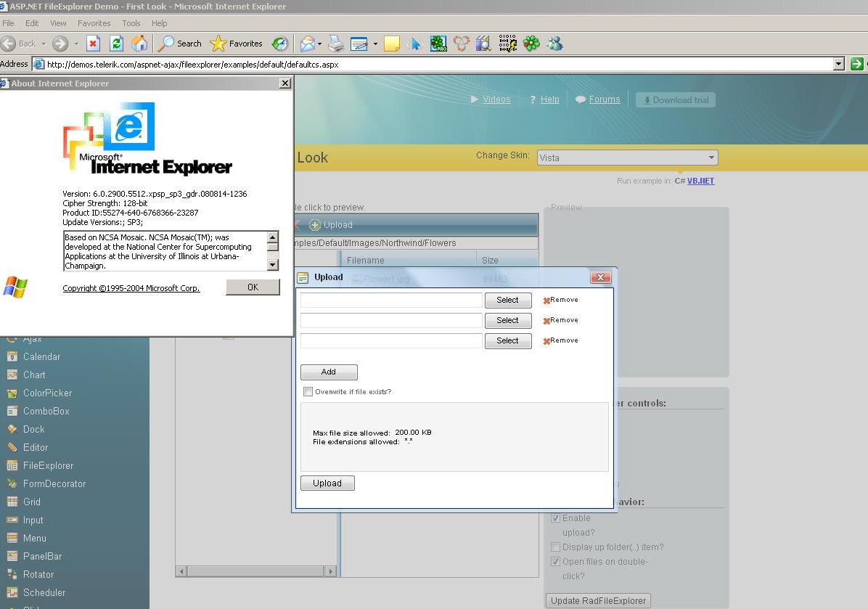Click the green plus Upload toolbar icon
This screenshot has width=868, height=609.
click(x=315, y=225)
